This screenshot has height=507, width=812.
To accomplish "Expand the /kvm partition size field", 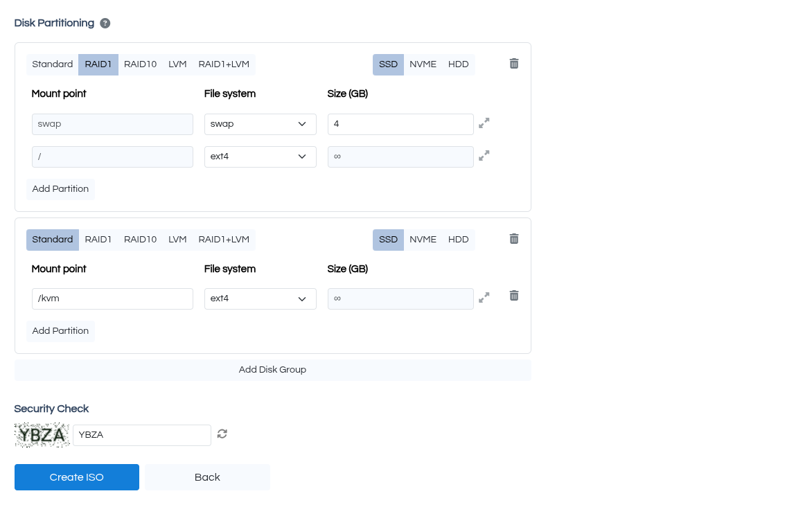I will click(x=484, y=297).
